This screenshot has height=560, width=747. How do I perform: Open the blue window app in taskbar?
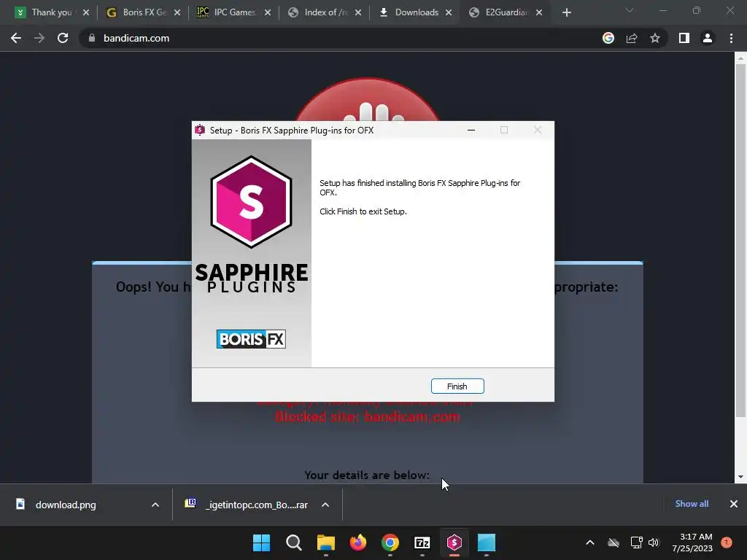tap(487, 542)
